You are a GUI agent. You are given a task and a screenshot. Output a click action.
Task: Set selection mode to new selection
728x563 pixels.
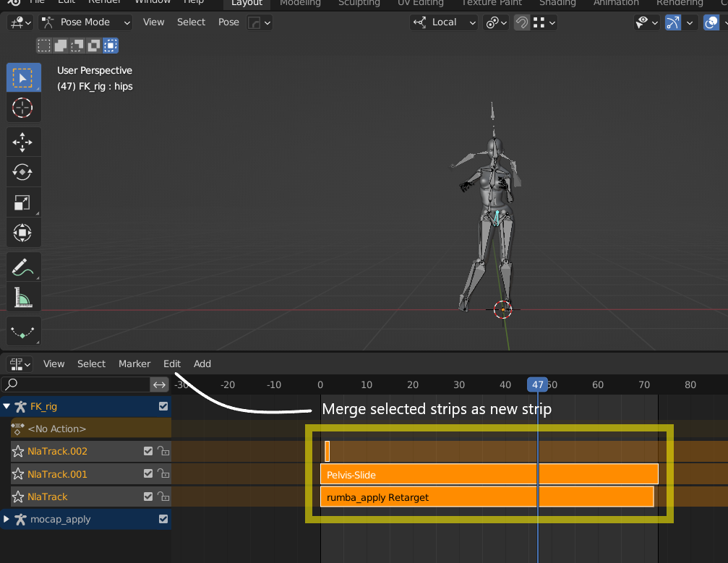click(x=44, y=46)
